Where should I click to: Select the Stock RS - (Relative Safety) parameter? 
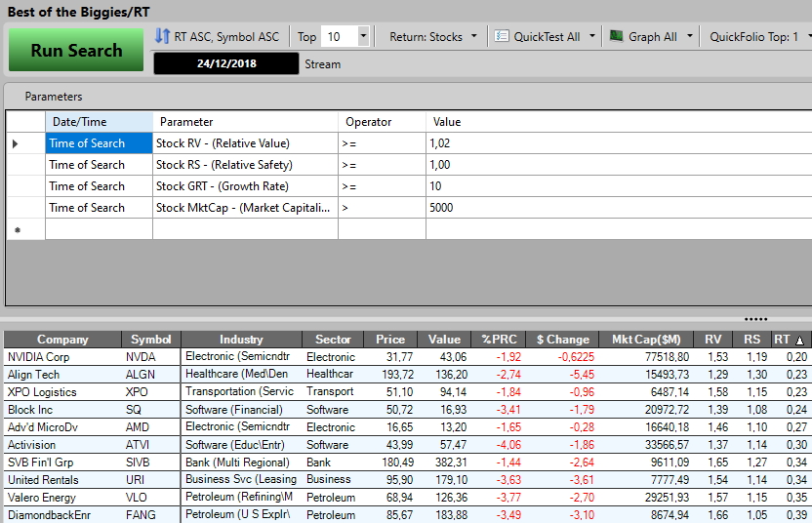click(246, 165)
